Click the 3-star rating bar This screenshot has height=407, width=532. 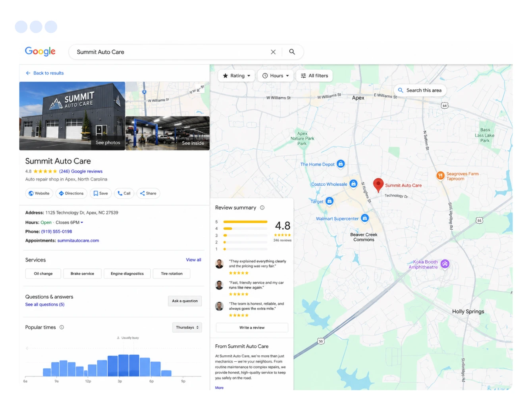245,236
